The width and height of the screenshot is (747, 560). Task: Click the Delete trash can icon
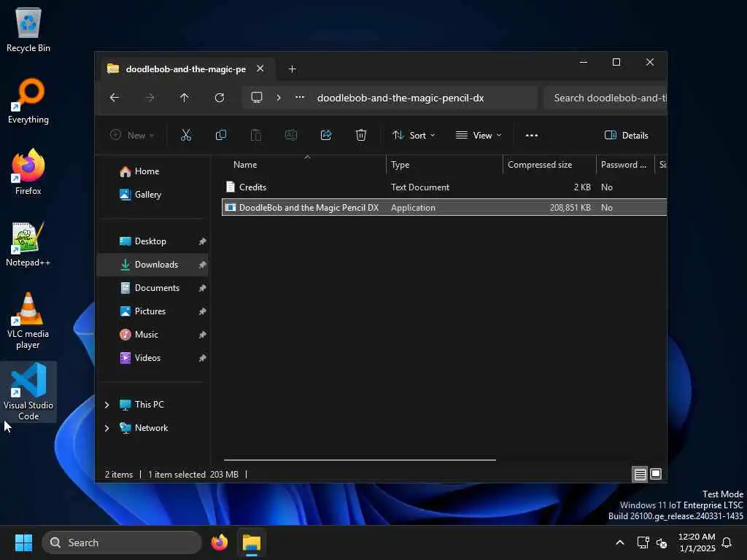pos(361,135)
